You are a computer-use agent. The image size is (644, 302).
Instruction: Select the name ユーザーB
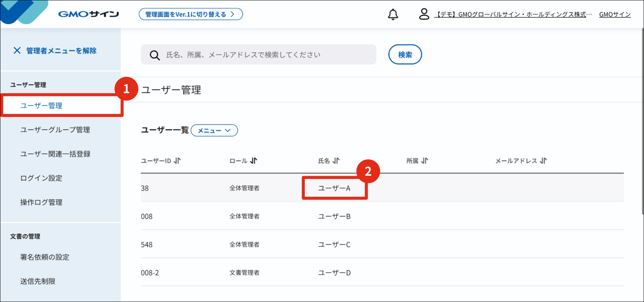(x=334, y=216)
